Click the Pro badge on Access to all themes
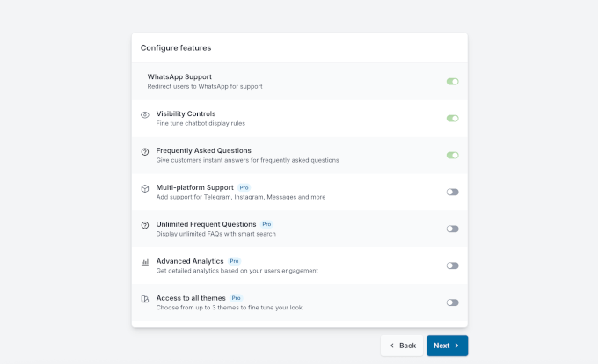Screen dimensions: 598x364 [x=236, y=298]
